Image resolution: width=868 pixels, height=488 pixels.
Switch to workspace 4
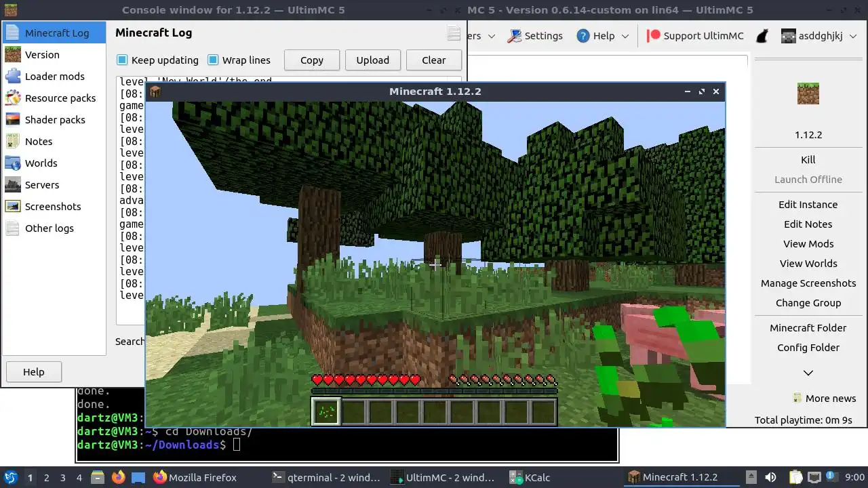pos(79,478)
